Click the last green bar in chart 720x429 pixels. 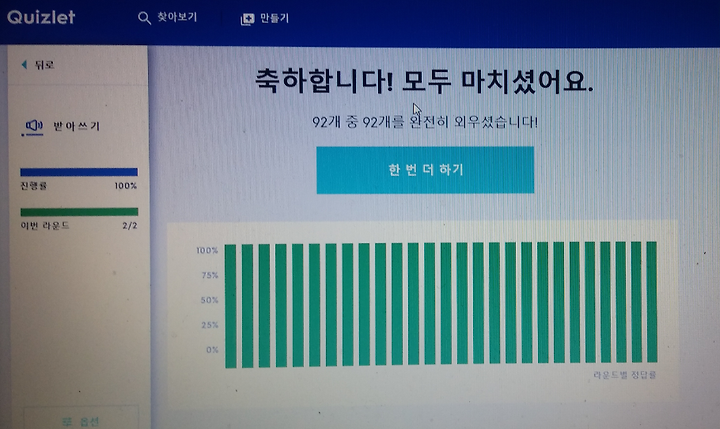(x=652, y=302)
